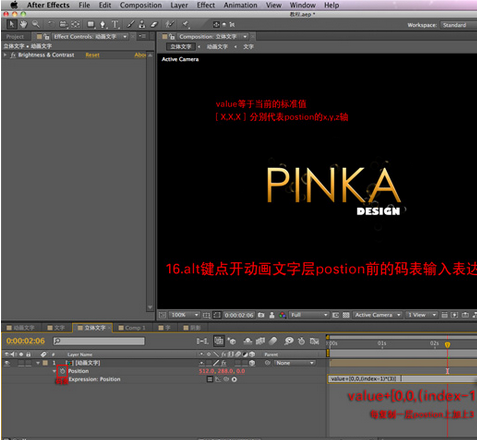The height and width of the screenshot is (440, 477).
Task: Toggle lock in Effect Controls panel tab
Action: pyautogui.click(x=47, y=37)
